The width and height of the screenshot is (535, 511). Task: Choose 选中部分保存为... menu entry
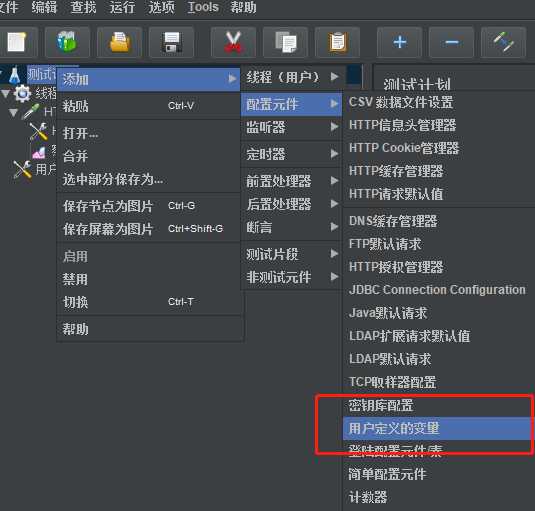[x=148, y=179]
